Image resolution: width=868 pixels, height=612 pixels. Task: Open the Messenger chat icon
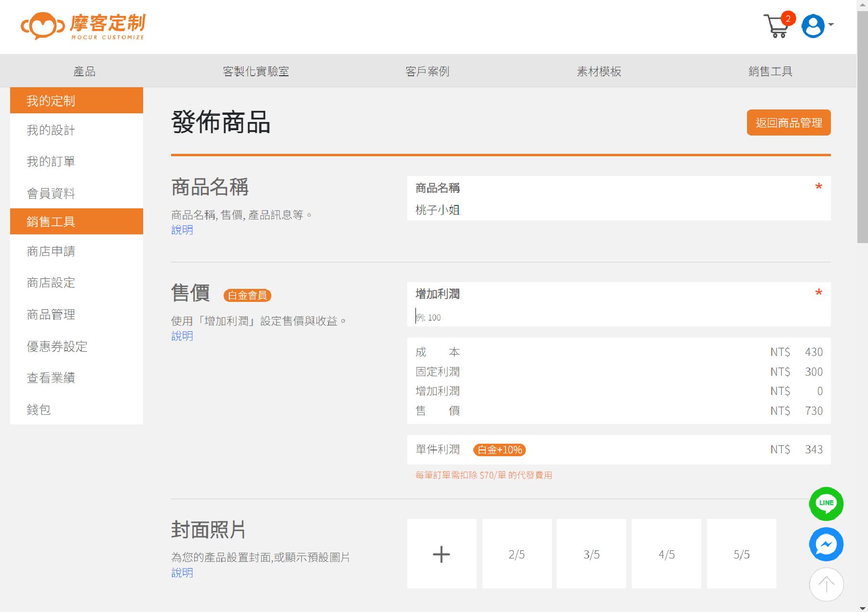[826, 544]
